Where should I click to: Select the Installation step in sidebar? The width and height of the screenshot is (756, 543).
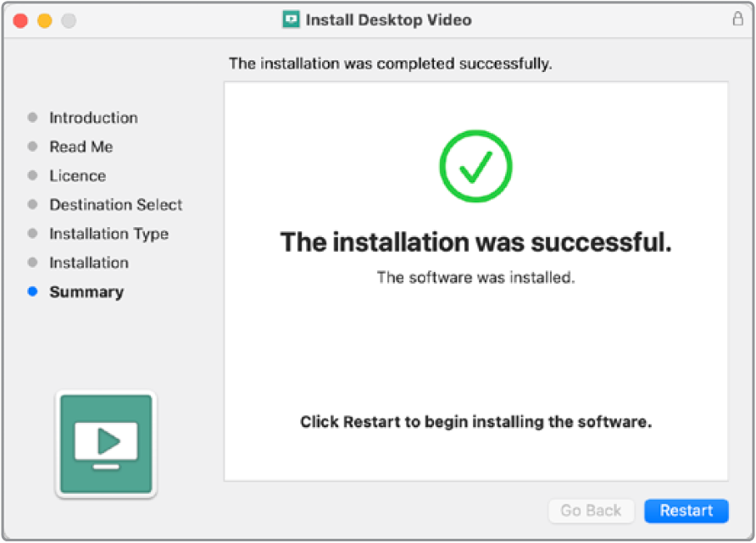pyautogui.click(x=89, y=263)
